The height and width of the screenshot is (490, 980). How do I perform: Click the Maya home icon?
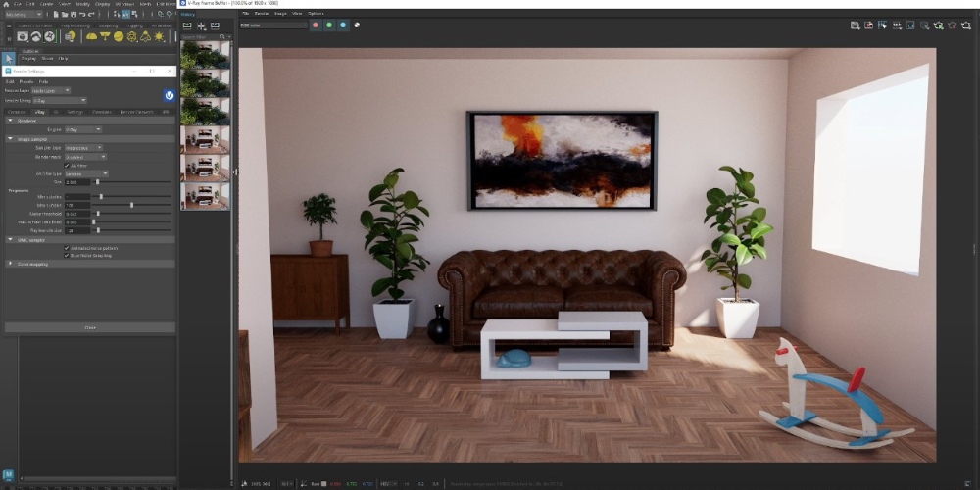pyautogui.click(x=7, y=4)
